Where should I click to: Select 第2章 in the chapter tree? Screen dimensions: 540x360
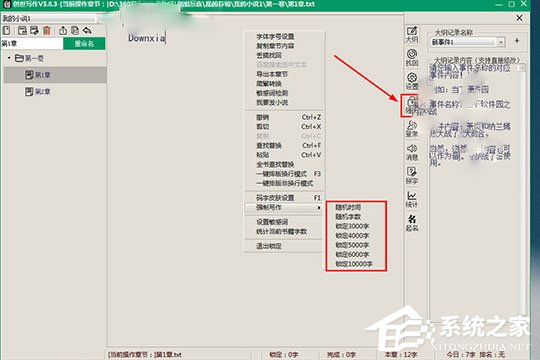38,92
